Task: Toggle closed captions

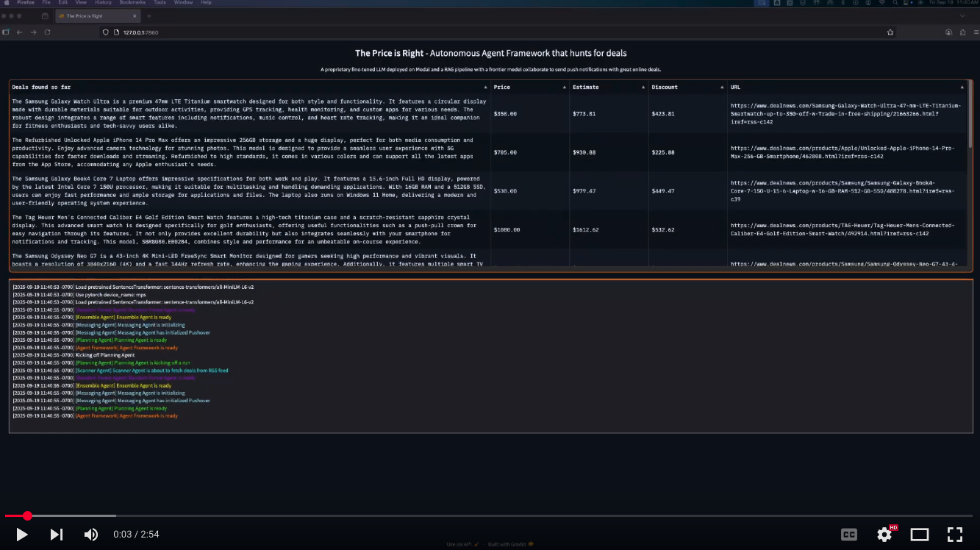Action: click(849, 535)
